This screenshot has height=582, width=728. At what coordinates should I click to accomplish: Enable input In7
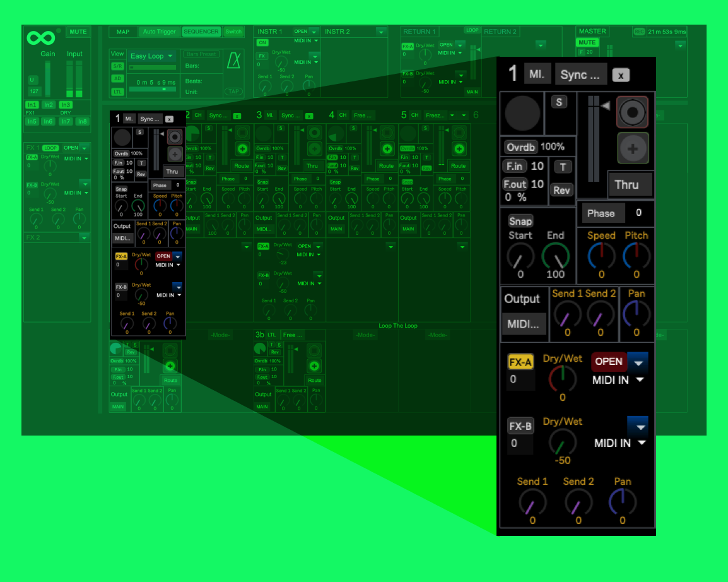65,121
